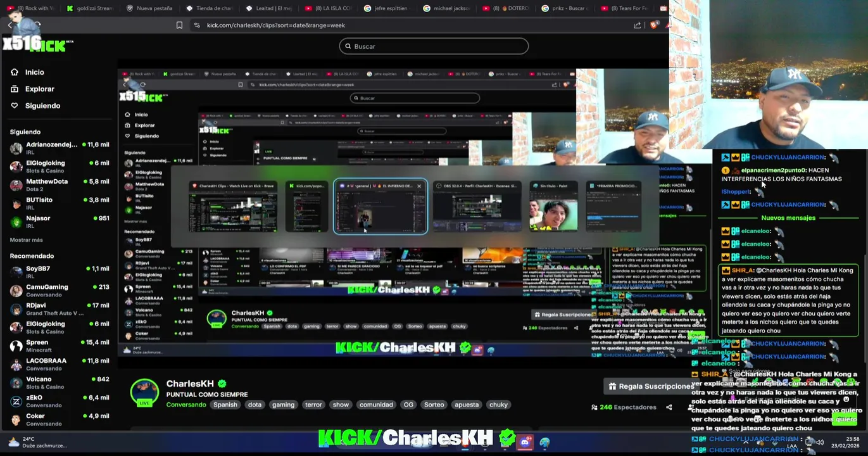Open SoyBB7 recommended channel
Screen dimensions: 868x456
click(60, 272)
